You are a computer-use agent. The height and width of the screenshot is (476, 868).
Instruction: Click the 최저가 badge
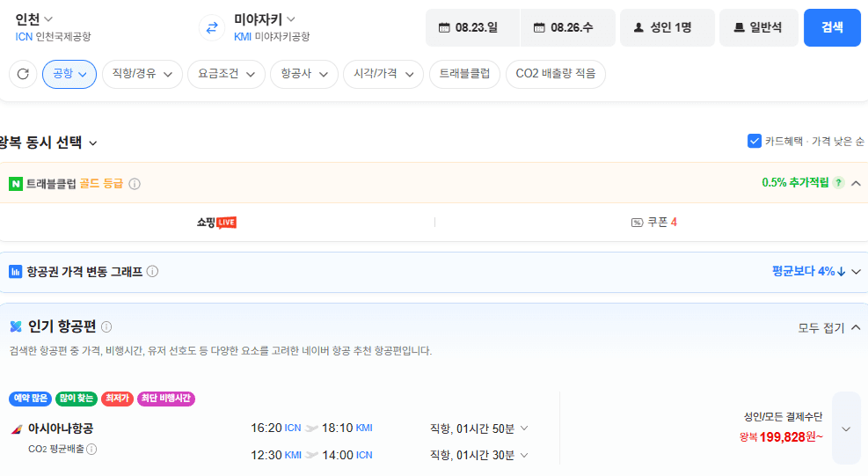[x=117, y=399]
